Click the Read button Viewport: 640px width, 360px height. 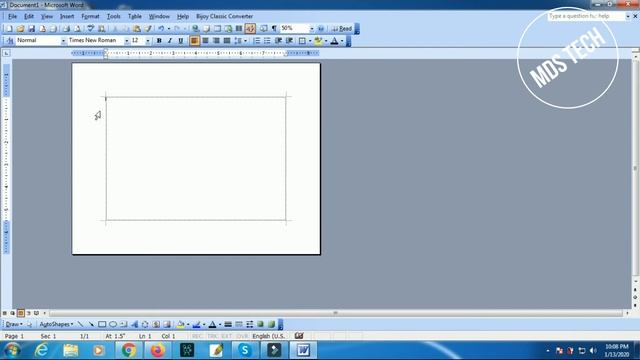342,29
